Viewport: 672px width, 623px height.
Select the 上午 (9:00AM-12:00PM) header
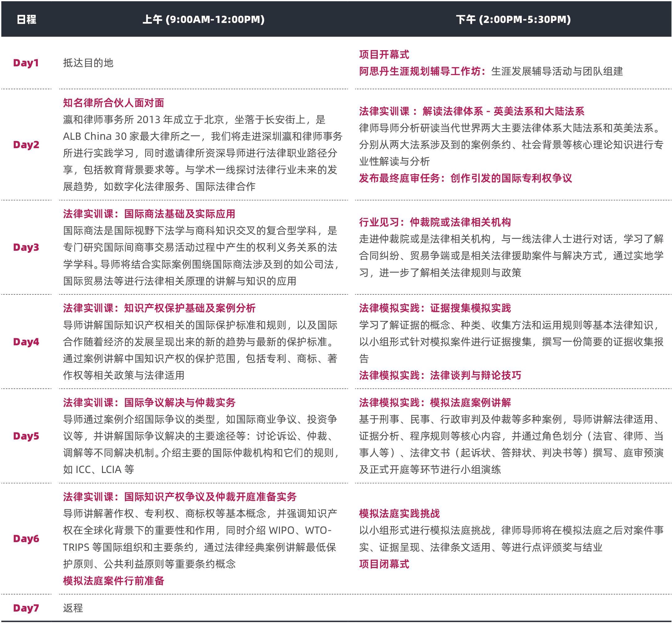203,20
